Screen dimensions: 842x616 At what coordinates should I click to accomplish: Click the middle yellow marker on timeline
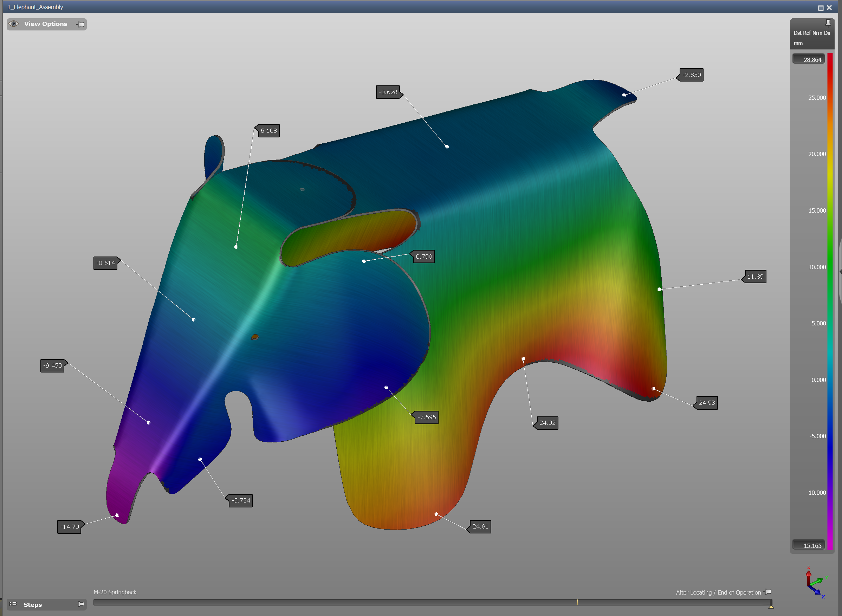tap(577, 602)
